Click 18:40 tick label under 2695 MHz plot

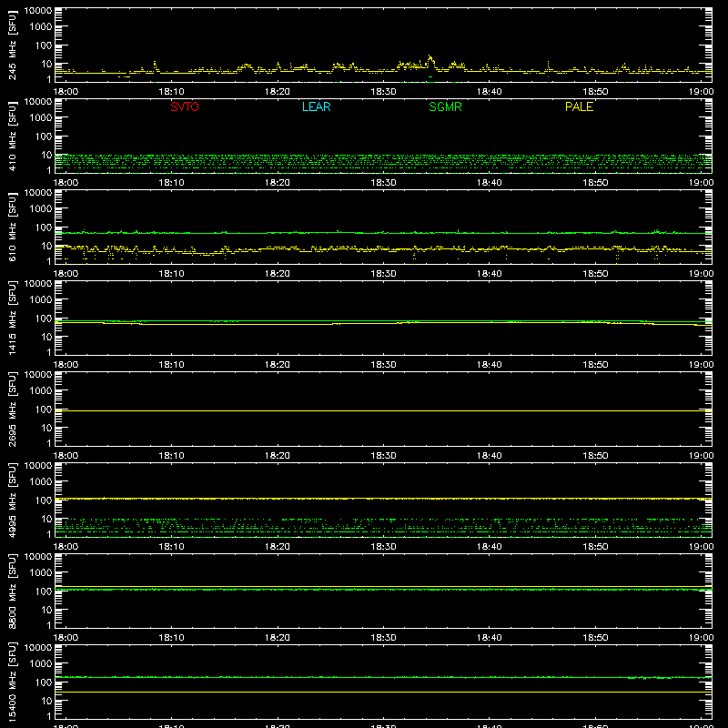[490, 456]
